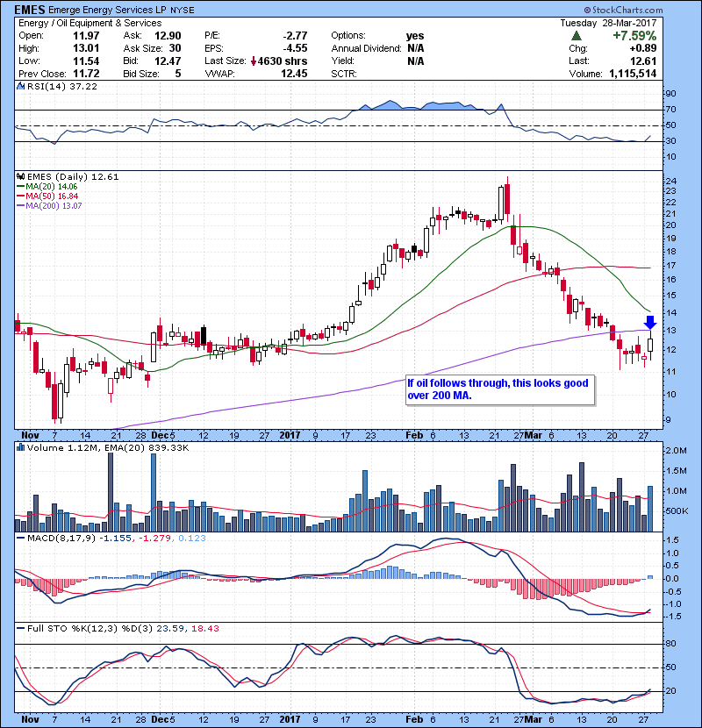Click the Last price 12.61
The image size is (702, 728).
pos(643,61)
